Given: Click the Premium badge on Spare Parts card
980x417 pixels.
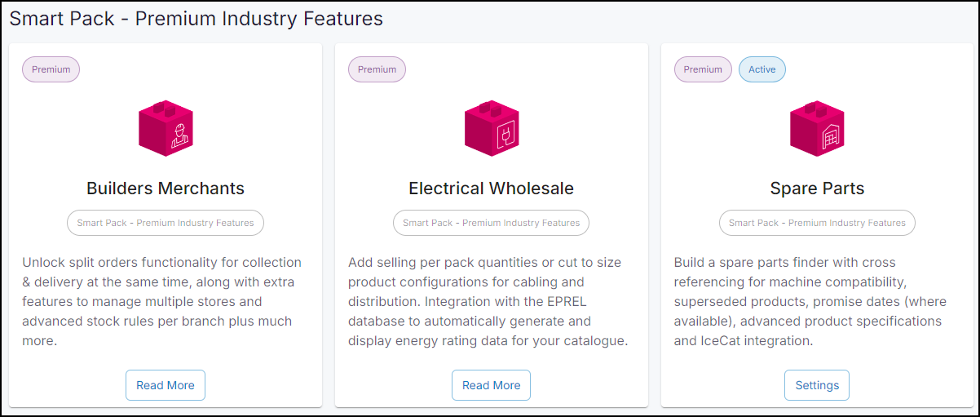Looking at the screenshot, I should pyautogui.click(x=703, y=69).
